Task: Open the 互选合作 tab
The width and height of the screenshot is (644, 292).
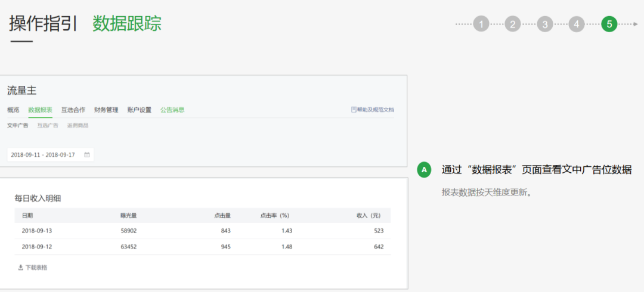Action: (73, 110)
